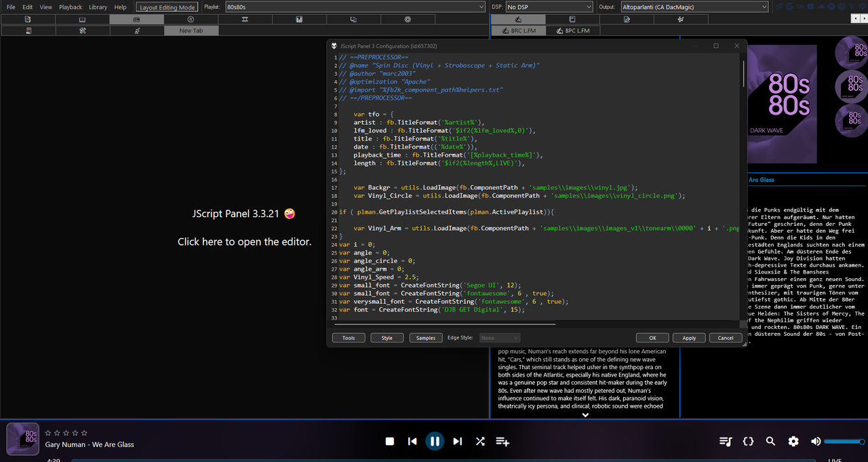Click the Style button in the dialog
Viewport: 868px width, 462px height.
[387, 338]
